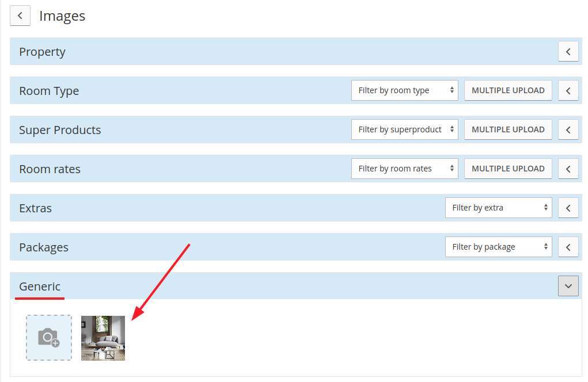The height and width of the screenshot is (382, 588).
Task: Open the Filter by extra dropdown
Action: (x=498, y=208)
